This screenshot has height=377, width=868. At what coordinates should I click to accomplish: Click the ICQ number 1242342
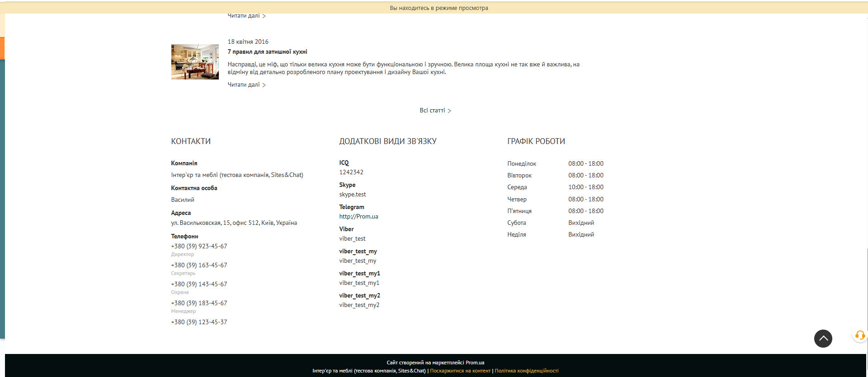351,172
